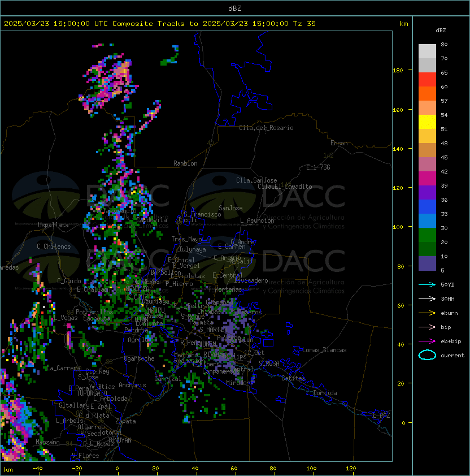Viewport: 470px width, 476px height.
Task: Click the 'Tulumaya' label
Action: pyautogui.click(x=193, y=249)
